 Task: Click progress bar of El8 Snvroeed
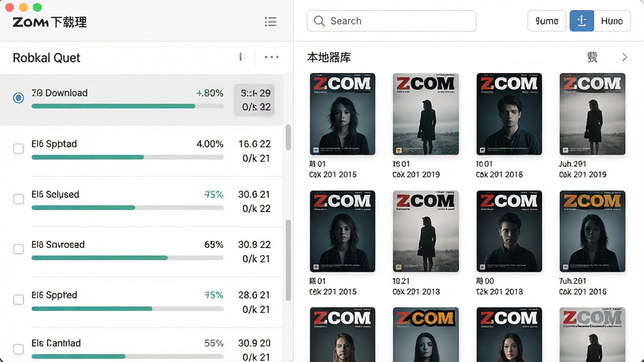(x=127, y=258)
